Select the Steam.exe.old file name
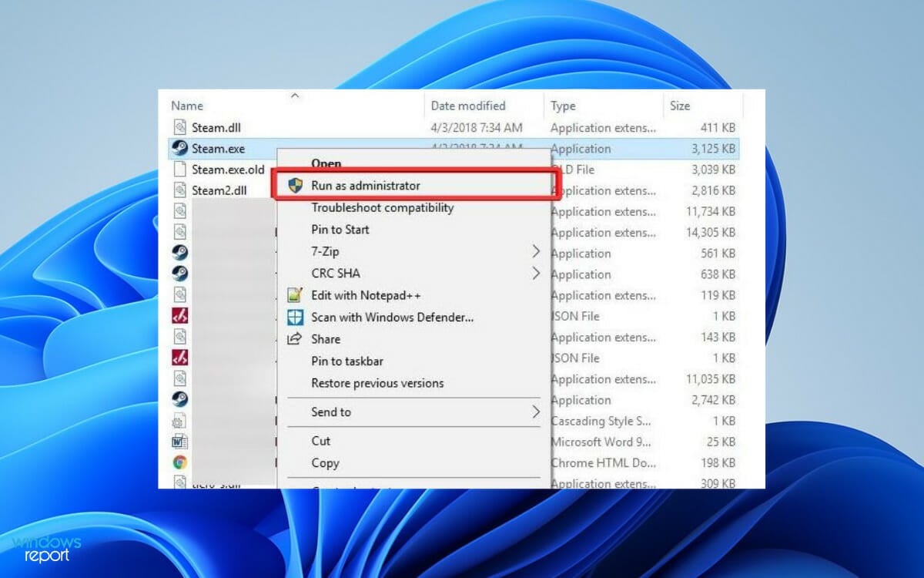This screenshot has height=578, width=924. point(228,170)
